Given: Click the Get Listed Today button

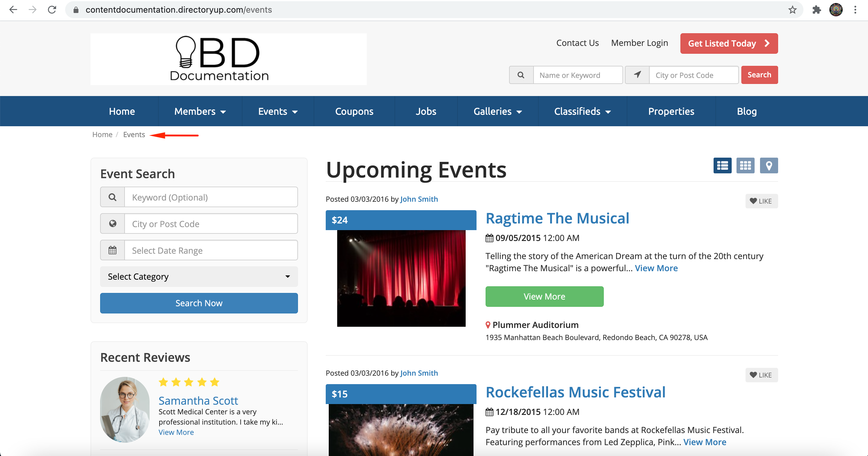Looking at the screenshot, I should pos(729,43).
